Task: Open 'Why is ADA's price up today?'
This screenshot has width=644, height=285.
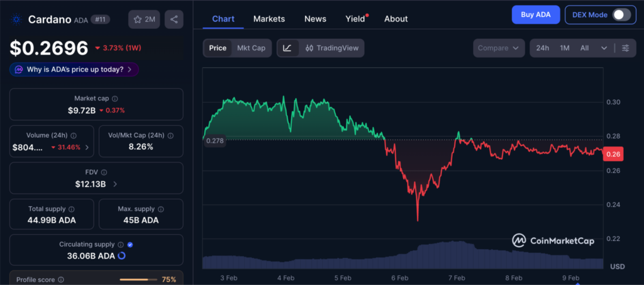Action: tap(74, 69)
